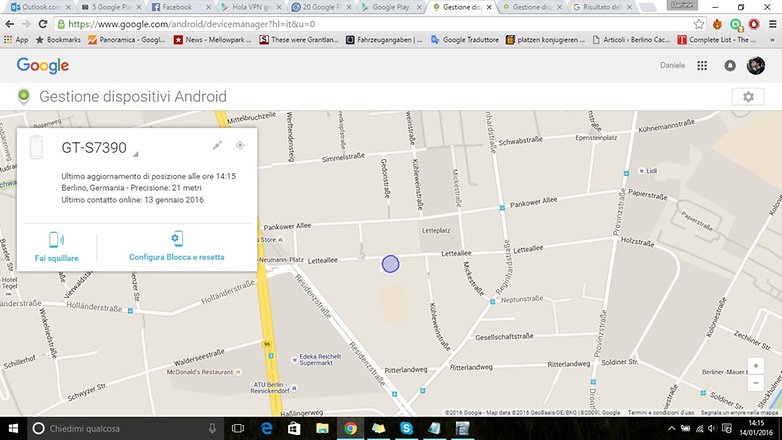782x440 pixels.
Task: Open settings gear in Device Manager header
Action: click(748, 96)
